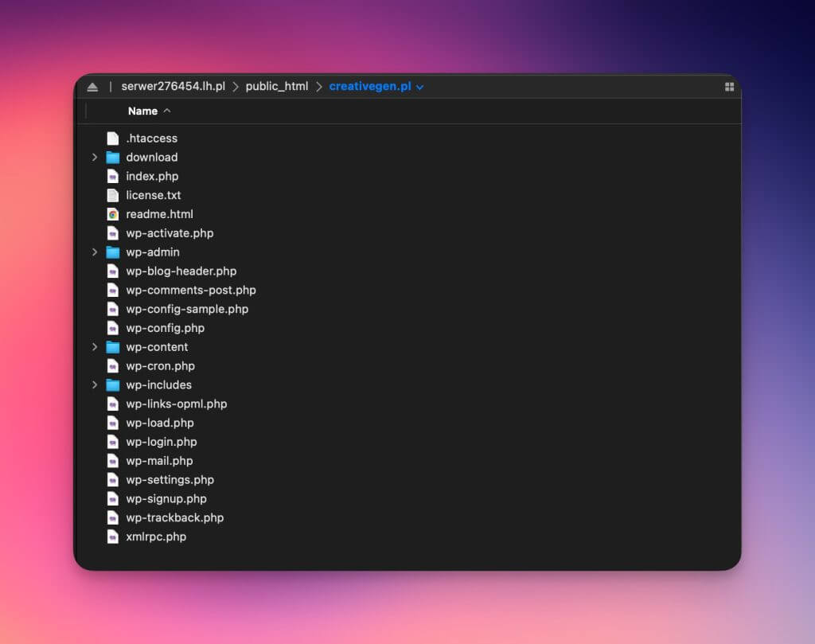
Task: Click the PHP file icon beside wp-config.php
Action: click(113, 328)
